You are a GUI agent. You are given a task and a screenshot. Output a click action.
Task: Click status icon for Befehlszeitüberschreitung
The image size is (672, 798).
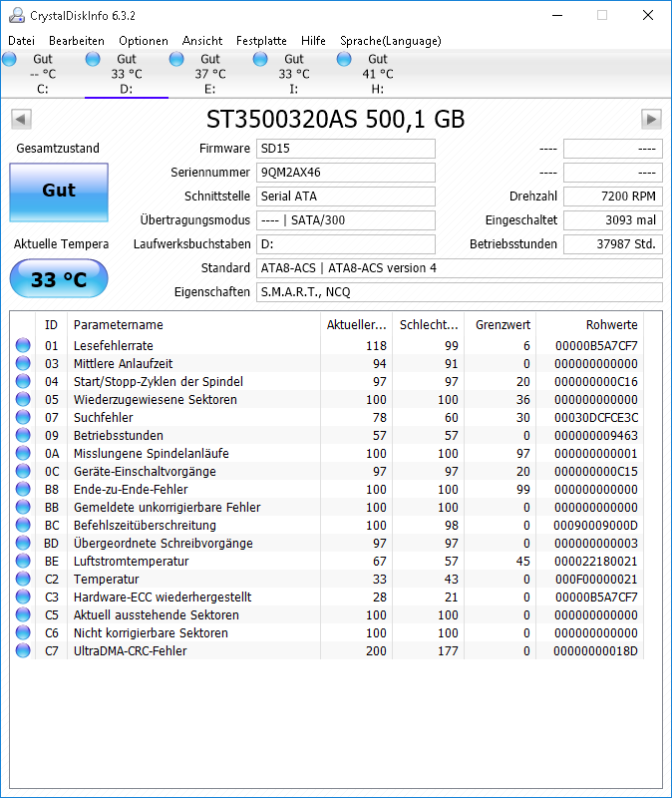click(23, 525)
